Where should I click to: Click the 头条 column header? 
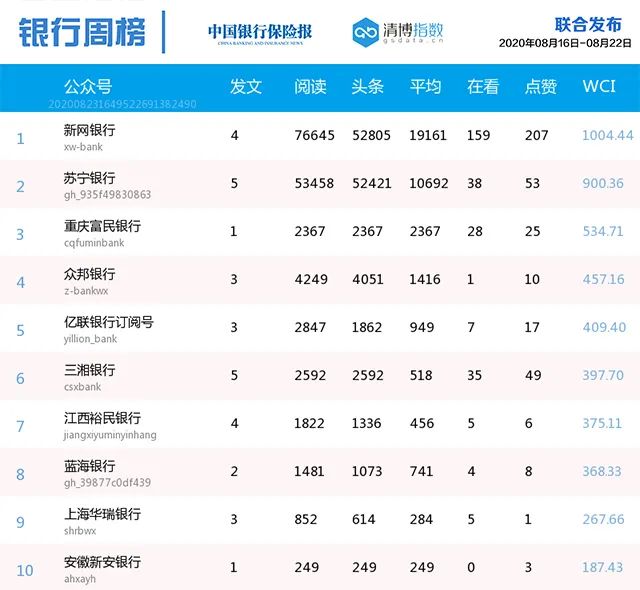point(367,87)
